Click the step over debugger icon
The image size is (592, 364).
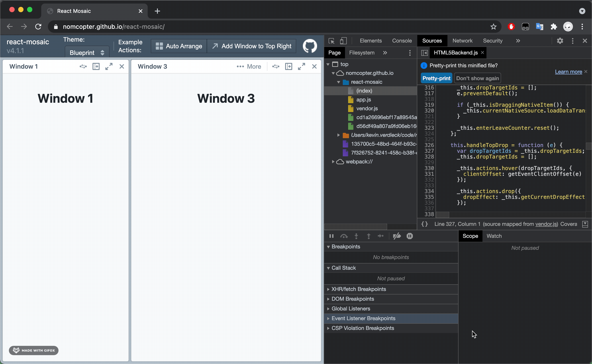pos(344,236)
